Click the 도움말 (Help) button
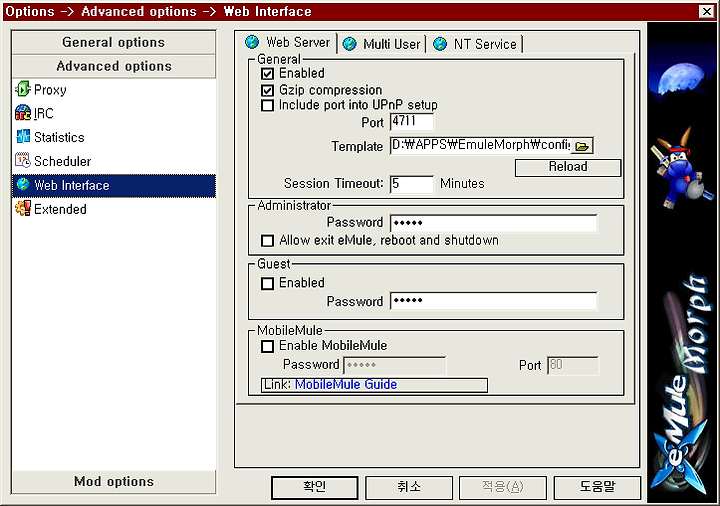 tap(597, 487)
